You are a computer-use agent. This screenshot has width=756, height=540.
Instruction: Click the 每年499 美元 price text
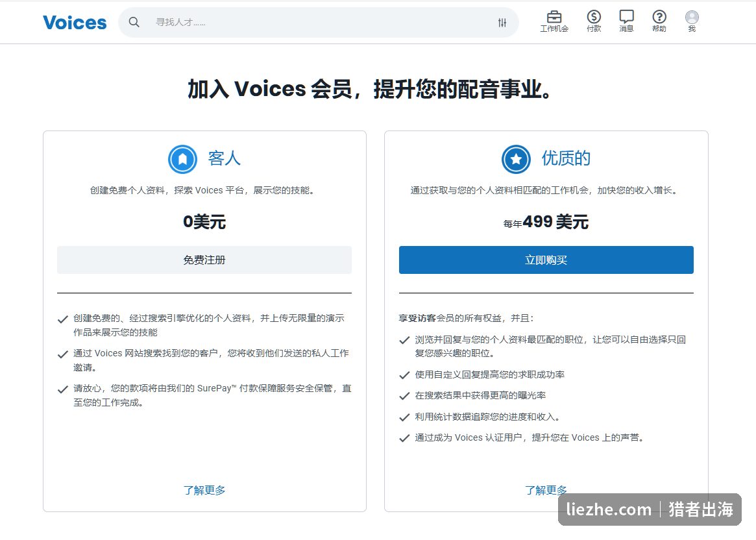[x=546, y=222]
